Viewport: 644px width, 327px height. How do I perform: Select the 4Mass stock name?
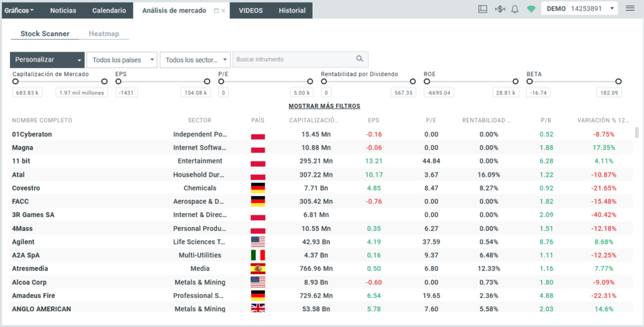[22, 228]
